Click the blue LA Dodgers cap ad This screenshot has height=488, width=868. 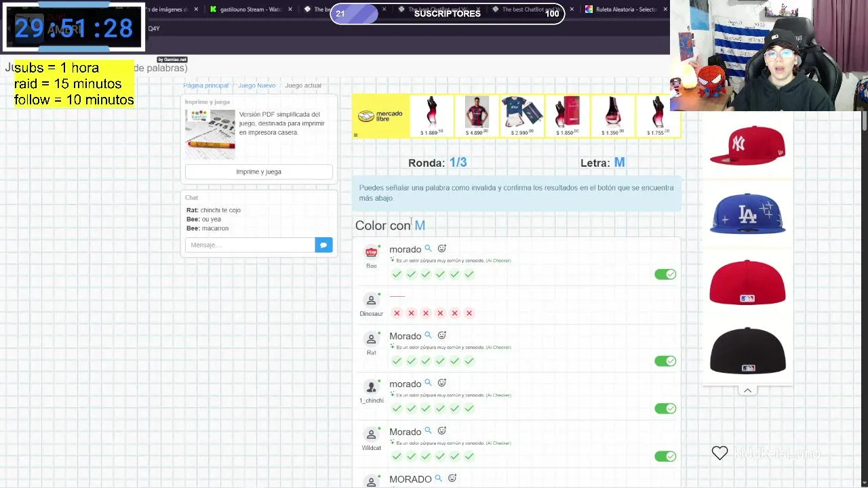click(x=747, y=213)
